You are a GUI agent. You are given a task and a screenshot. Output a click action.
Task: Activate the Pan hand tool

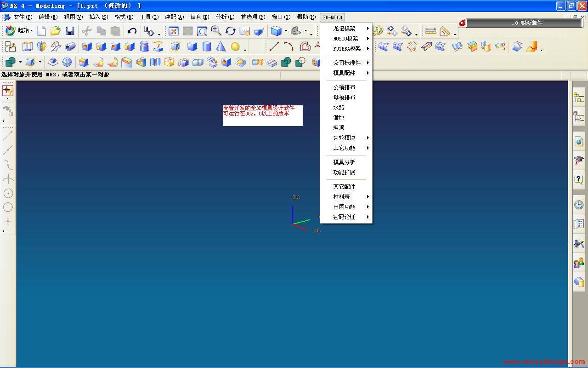click(244, 31)
